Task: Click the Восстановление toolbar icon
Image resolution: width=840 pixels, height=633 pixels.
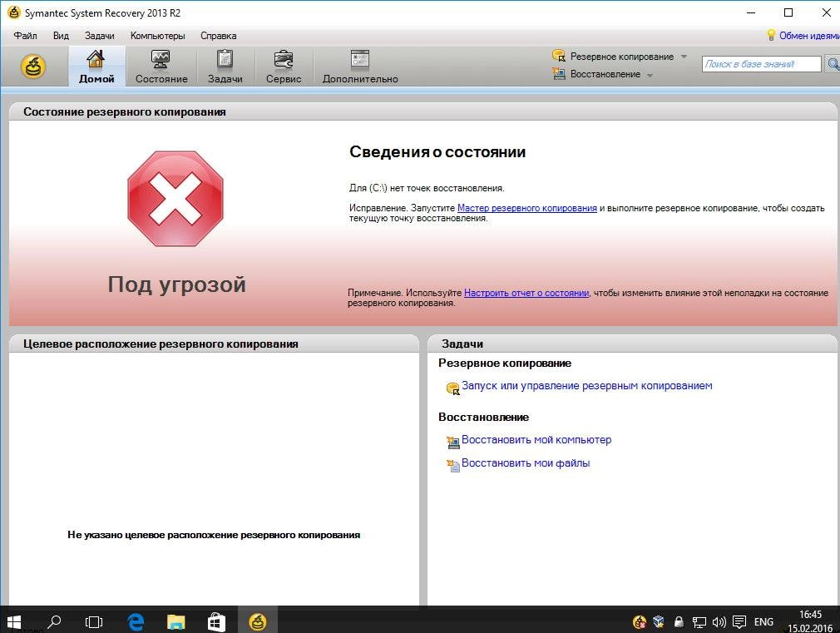Action: 559,74
